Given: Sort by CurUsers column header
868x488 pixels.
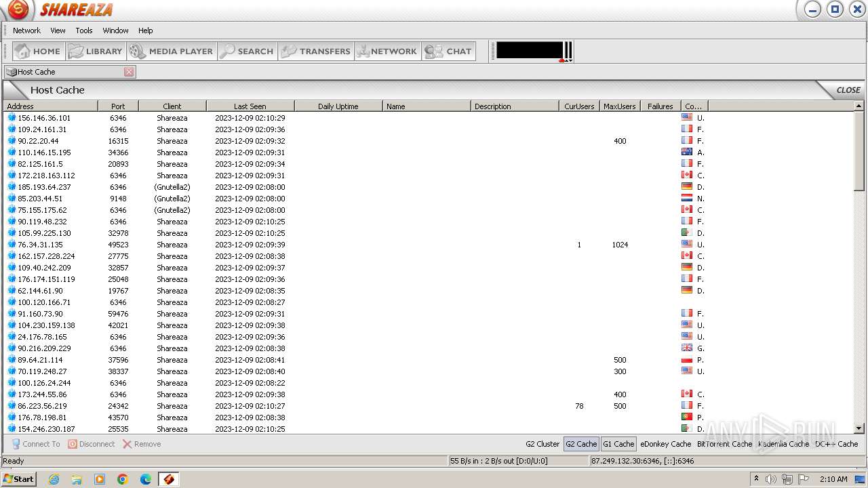Looking at the screenshot, I should (x=579, y=106).
